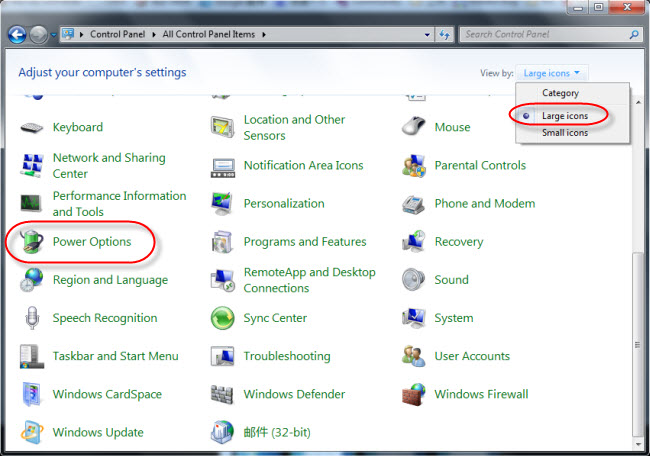Click the Notification Area Icons icon

(223, 167)
